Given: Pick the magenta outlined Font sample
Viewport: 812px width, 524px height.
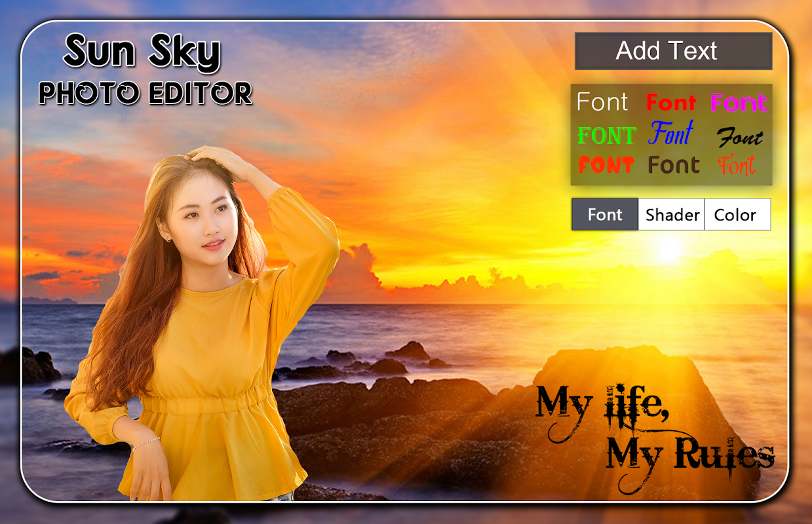Looking at the screenshot, I should pyautogui.click(x=739, y=103).
